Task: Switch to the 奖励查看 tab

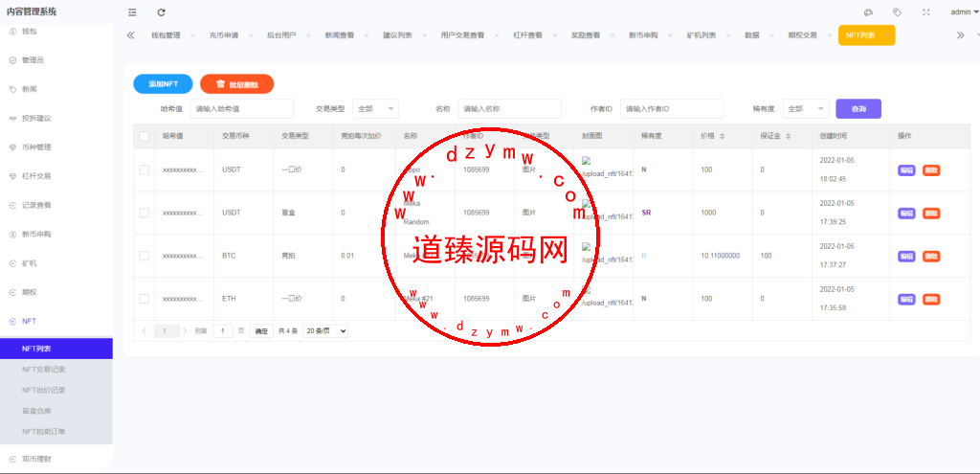Action: click(x=586, y=35)
